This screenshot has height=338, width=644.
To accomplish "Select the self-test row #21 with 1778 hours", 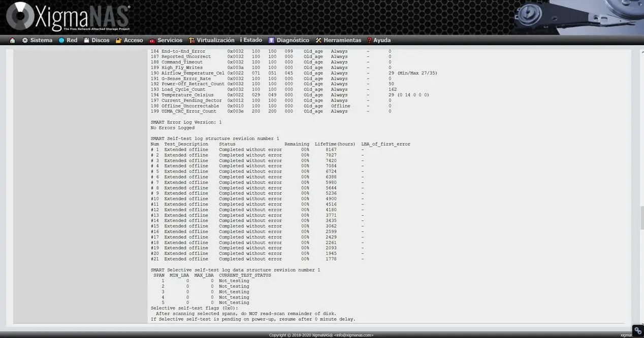I will pos(257,259).
